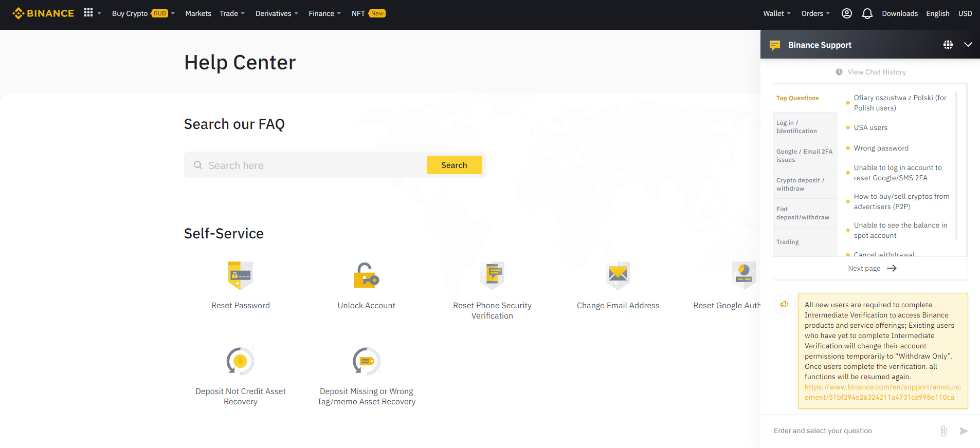Open the Wrong password question
Viewport: 980px width, 448px height.
(881, 148)
